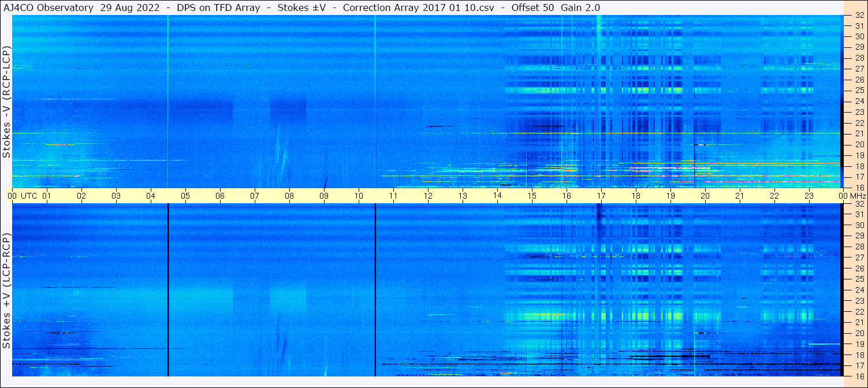Select the 05 hour mark on time axis
Image resolution: width=868 pixels, height=388 pixels.
pyautogui.click(x=185, y=196)
